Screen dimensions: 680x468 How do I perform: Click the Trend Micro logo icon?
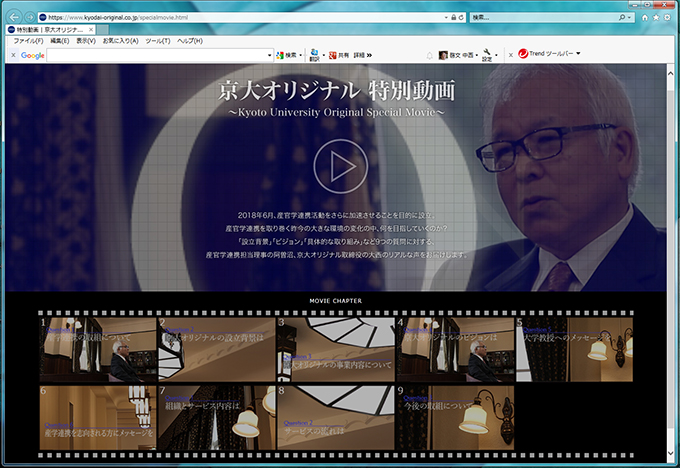[523, 53]
